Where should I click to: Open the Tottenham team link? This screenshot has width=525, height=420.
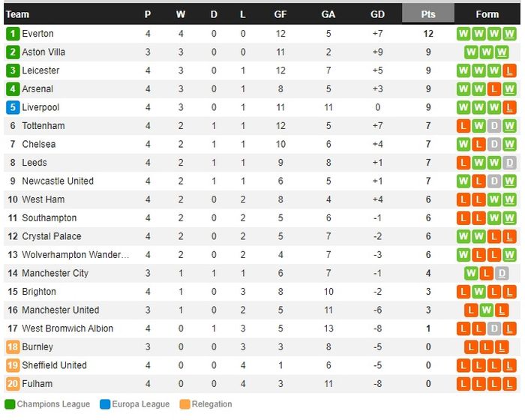[x=43, y=126]
